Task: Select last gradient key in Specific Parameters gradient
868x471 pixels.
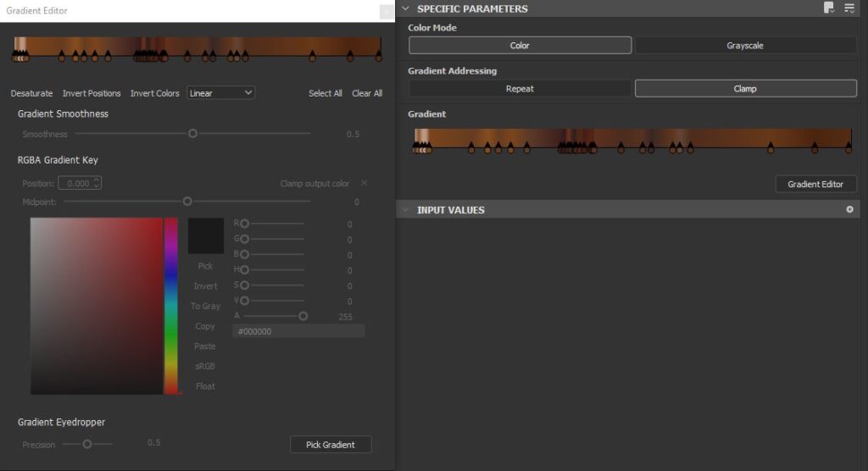Action: pyautogui.click(x=848, y=147)
